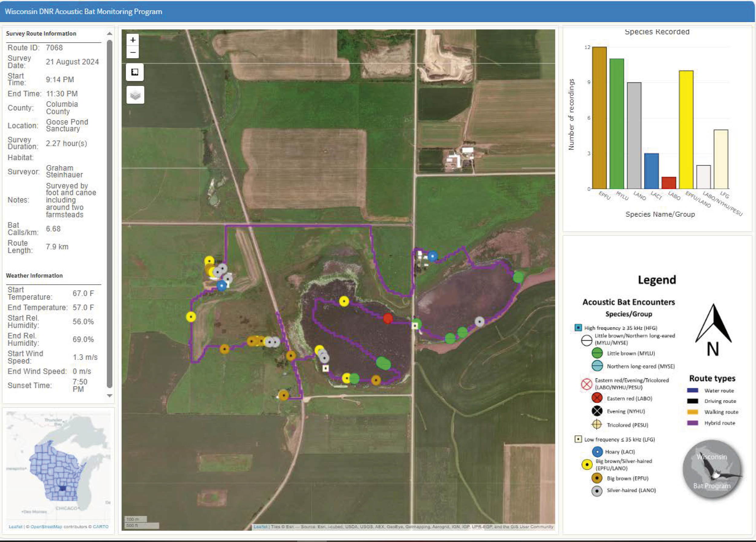Click the Low frequency (LFG) legend square
The height and width of the screenshot is (542, 756).
pyautogui.click(x=578, y=439)
